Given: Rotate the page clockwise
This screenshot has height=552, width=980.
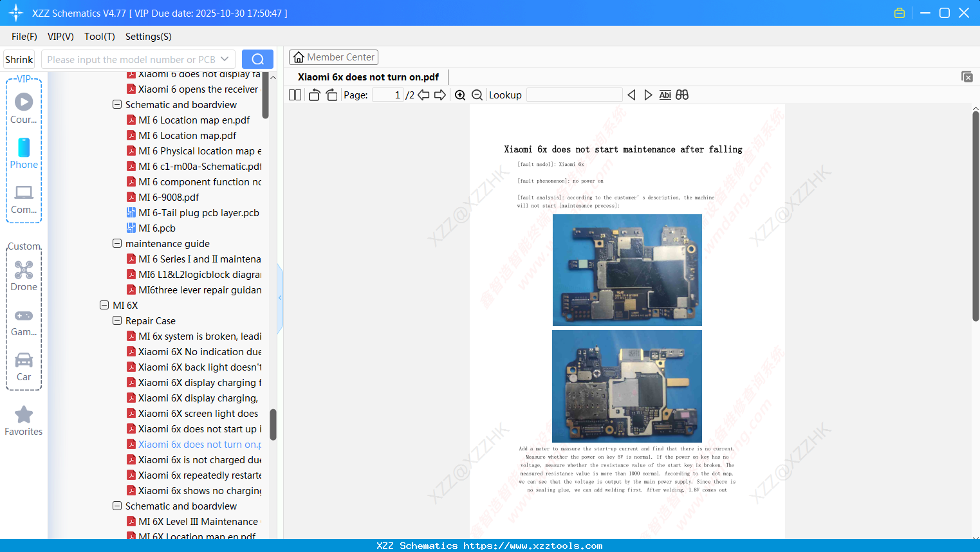Looking at the screenshot, I should (x=331, y=95).
